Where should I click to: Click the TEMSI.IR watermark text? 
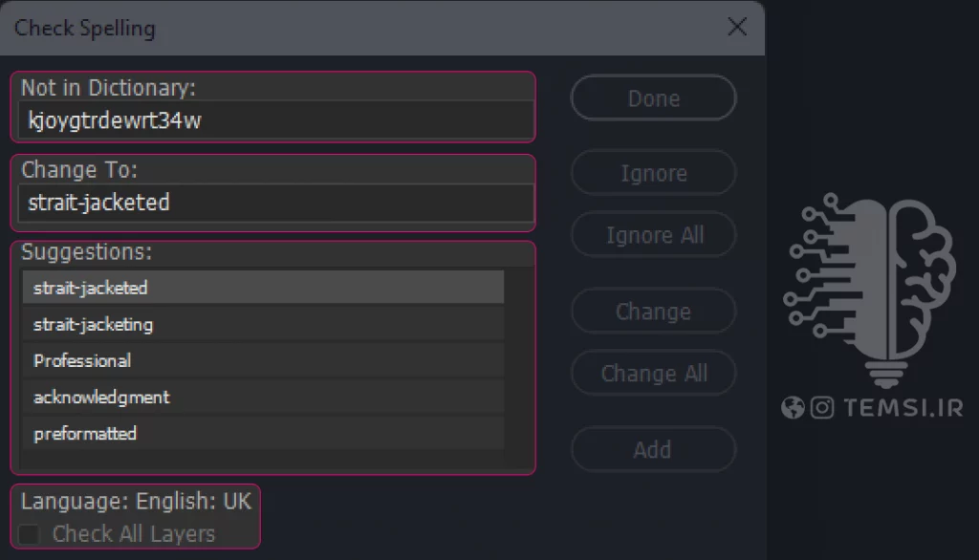point(903,408)
